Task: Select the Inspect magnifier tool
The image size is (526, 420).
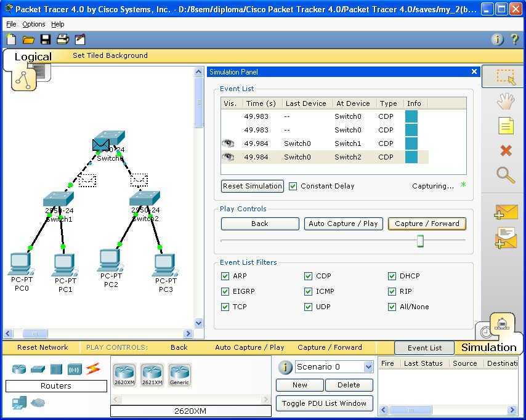Action: [x=506, y=175]
